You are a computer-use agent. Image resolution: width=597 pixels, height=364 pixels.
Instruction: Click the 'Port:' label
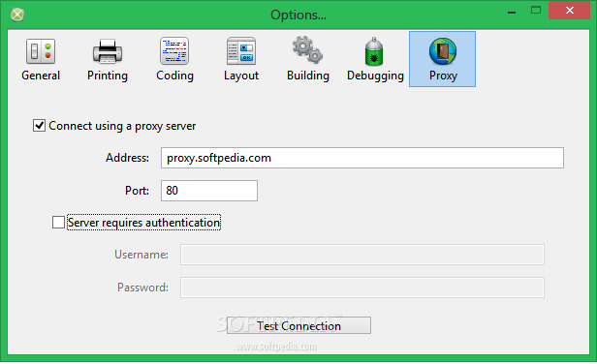point(137,191)
